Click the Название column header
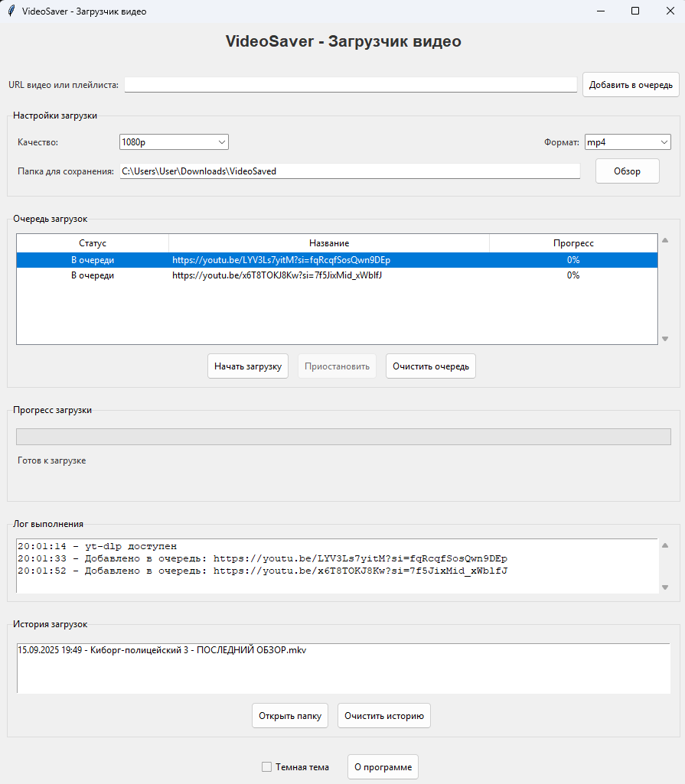685x784 pixels. (x=329, y=243)
